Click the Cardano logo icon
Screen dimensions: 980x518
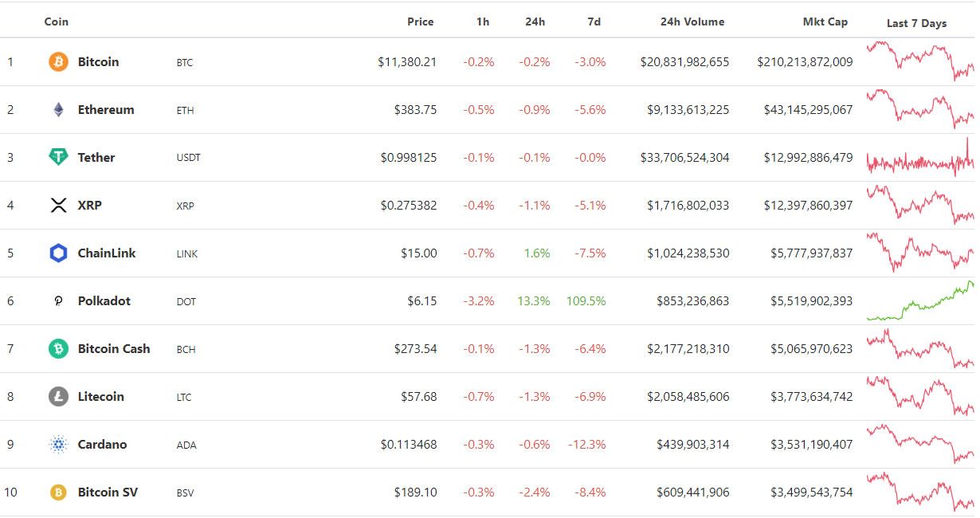click(x=57, y=444)
